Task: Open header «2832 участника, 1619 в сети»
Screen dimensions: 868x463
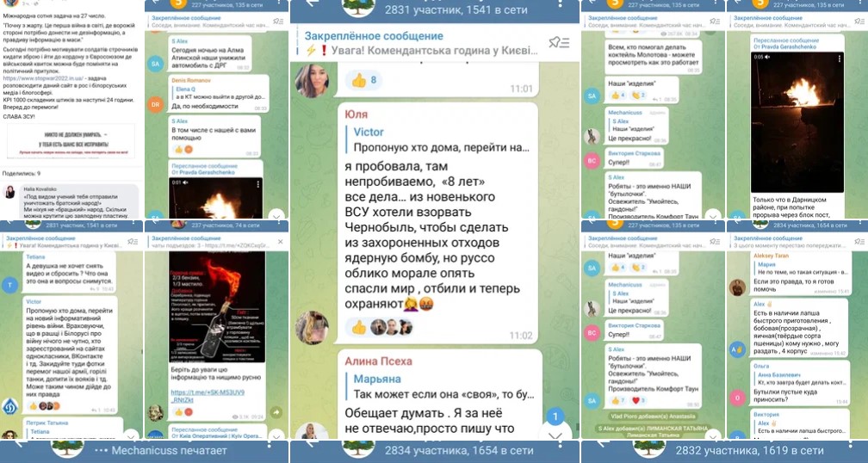Action: point(749,451)
